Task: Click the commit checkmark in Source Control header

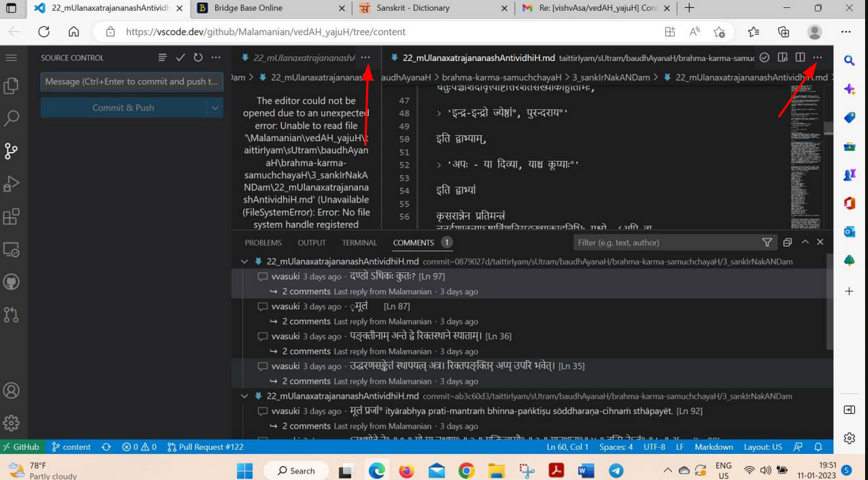Action: click(x=180, y=57)
